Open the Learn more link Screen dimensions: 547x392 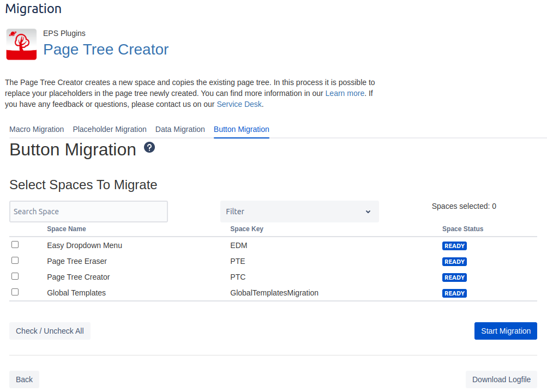click(x=345, y=93)
